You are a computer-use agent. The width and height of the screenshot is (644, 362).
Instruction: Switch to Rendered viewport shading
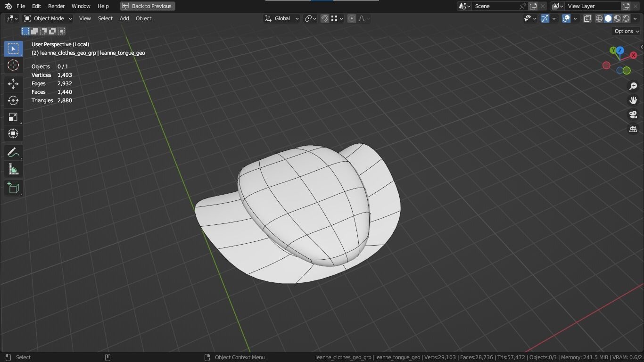coord(626,18)
